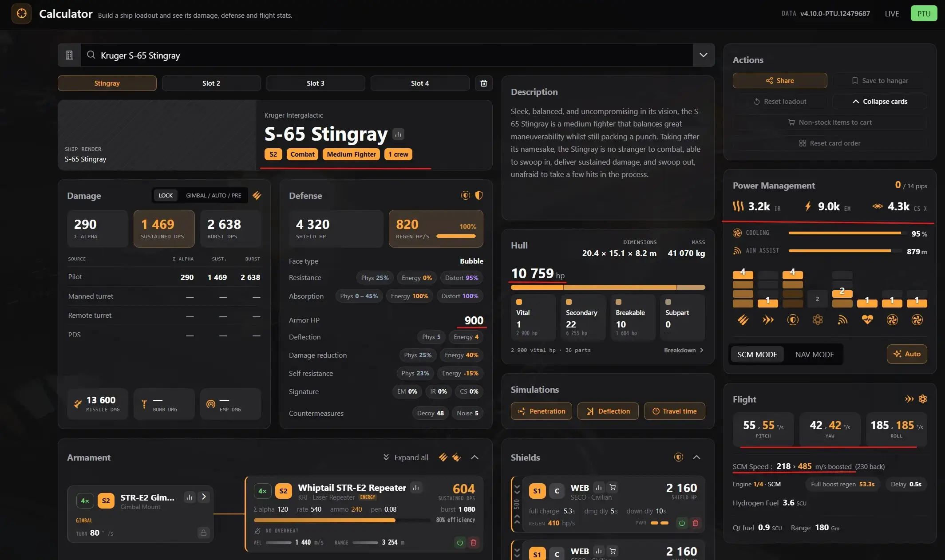Image resolution: width=945 pixels, height=560 pixels.
Task: Click the atom icon in the Flight header
Action: click(x=923, y=399)
